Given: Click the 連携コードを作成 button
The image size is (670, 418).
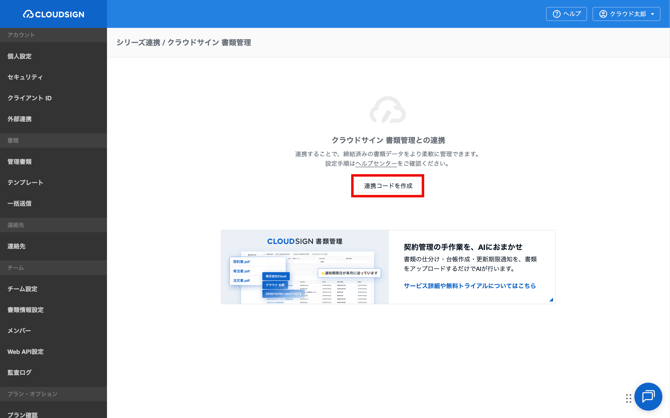Looking at the screenshot, I should 388,185.
